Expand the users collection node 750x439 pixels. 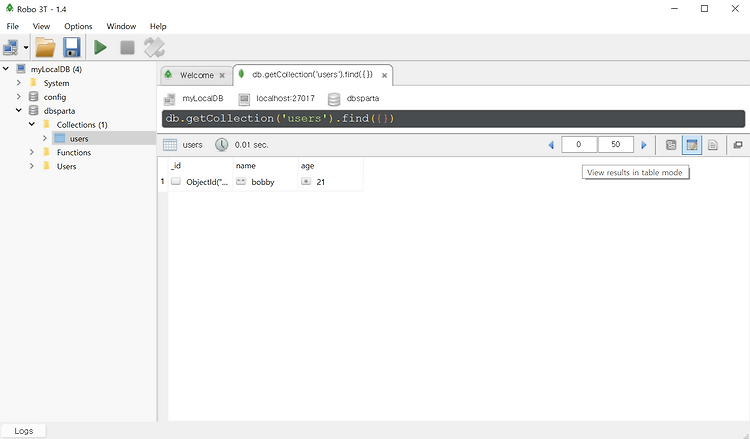click(x=44, y=138)
